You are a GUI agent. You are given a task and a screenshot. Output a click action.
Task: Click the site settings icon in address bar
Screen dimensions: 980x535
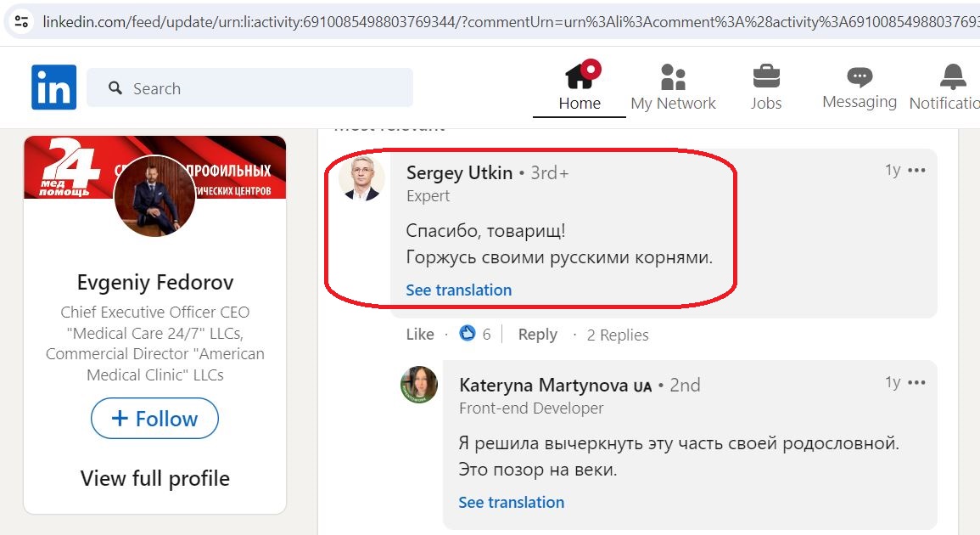(x=21, y=22)
